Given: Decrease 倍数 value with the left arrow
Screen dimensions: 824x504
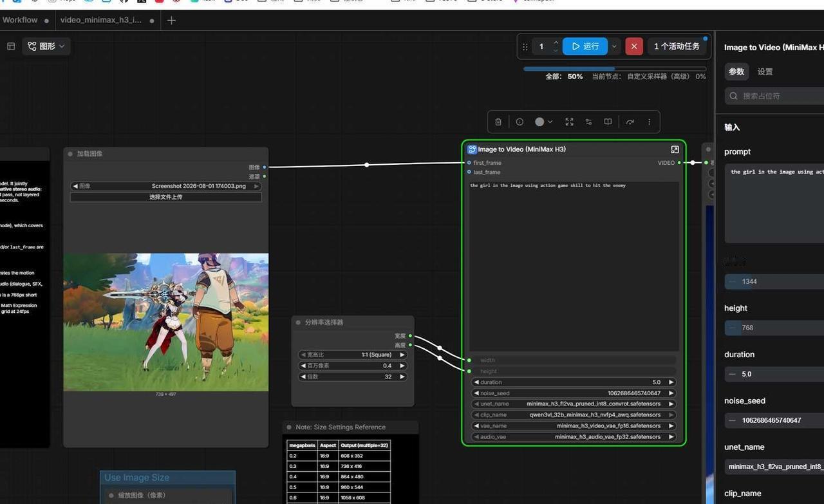Looking at the screenshot, I should 304,377.
